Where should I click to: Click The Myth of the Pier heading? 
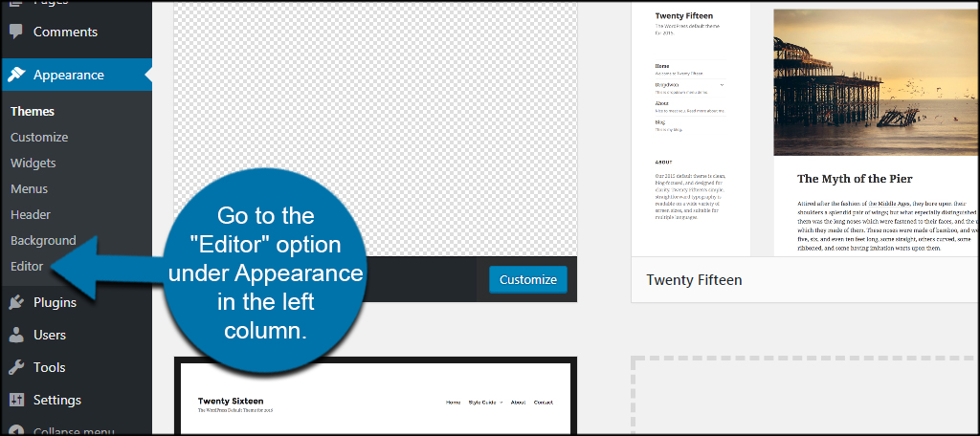pyautogui.click(x=855, y=179)
